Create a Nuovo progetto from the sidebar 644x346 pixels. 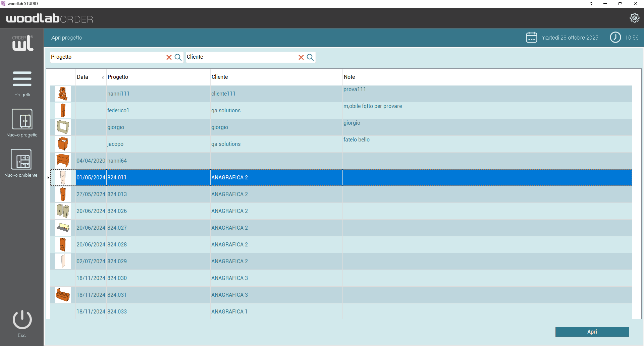22,123
